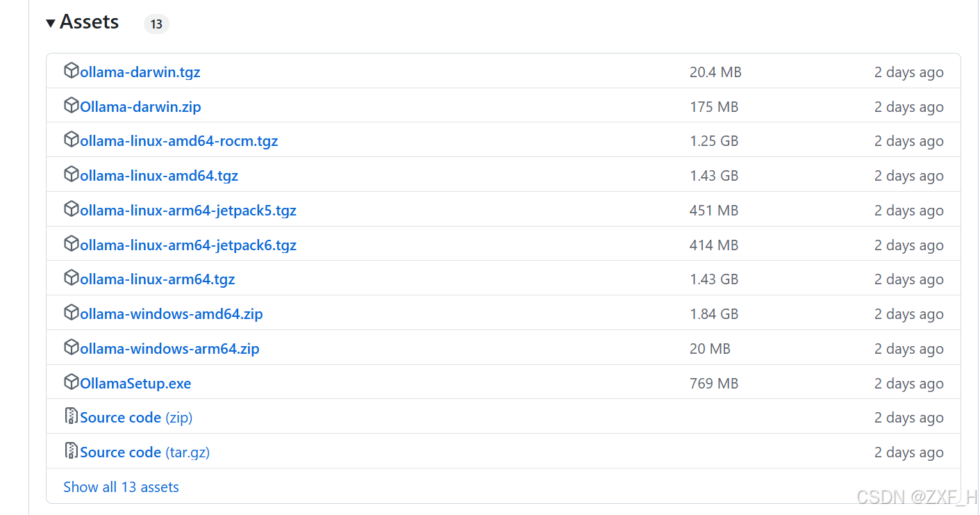Download ollama-darwin.tgz
Screen dimensions: 980x515
pyautogui.click(x=140, y=72)
